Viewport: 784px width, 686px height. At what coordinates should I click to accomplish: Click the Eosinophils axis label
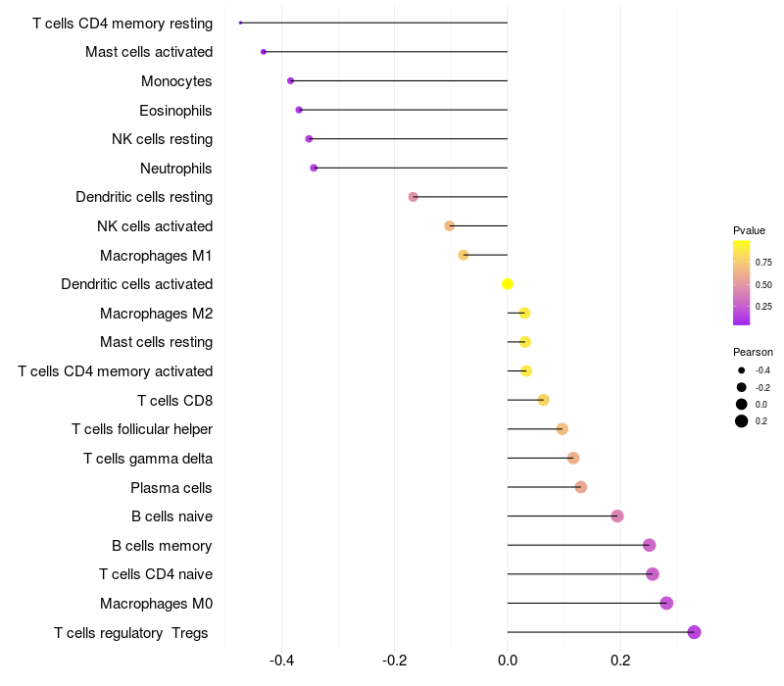coord(175,111)
